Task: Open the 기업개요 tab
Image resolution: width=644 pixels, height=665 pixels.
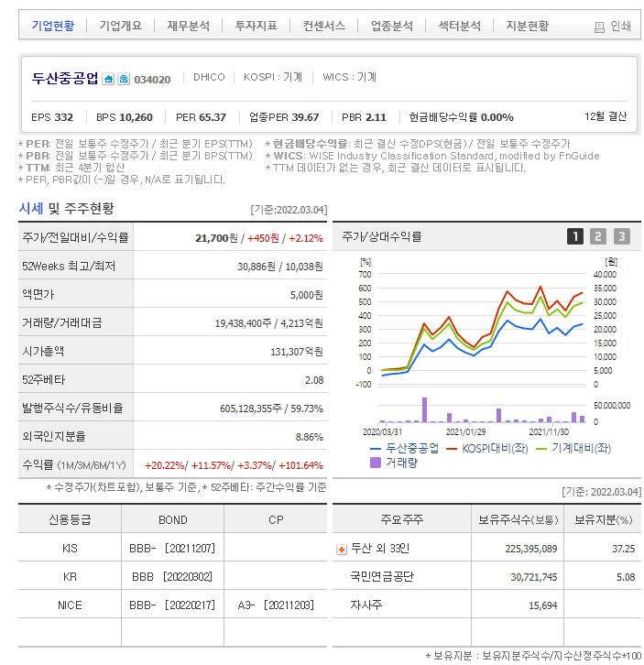Action: (121, 26)
